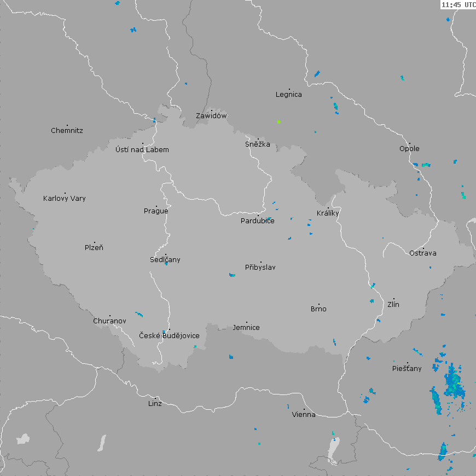
Task: Select the Prague city label
Action: pyautogui.click(x=156, y=211)
